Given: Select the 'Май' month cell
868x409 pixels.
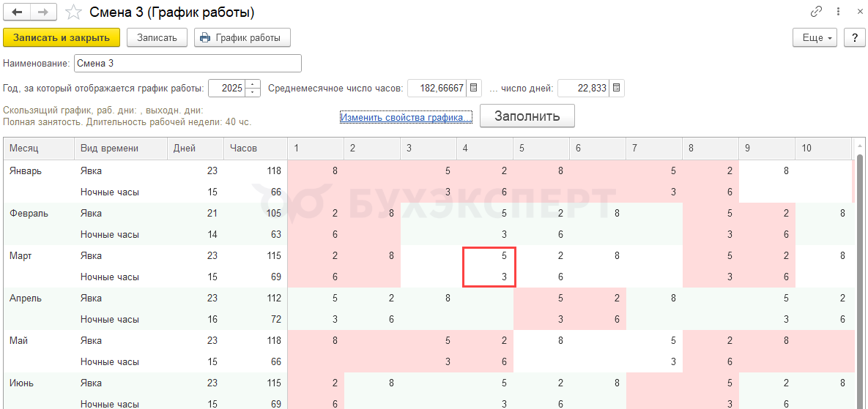Looking at the screenshot, I should pos(40,341).
